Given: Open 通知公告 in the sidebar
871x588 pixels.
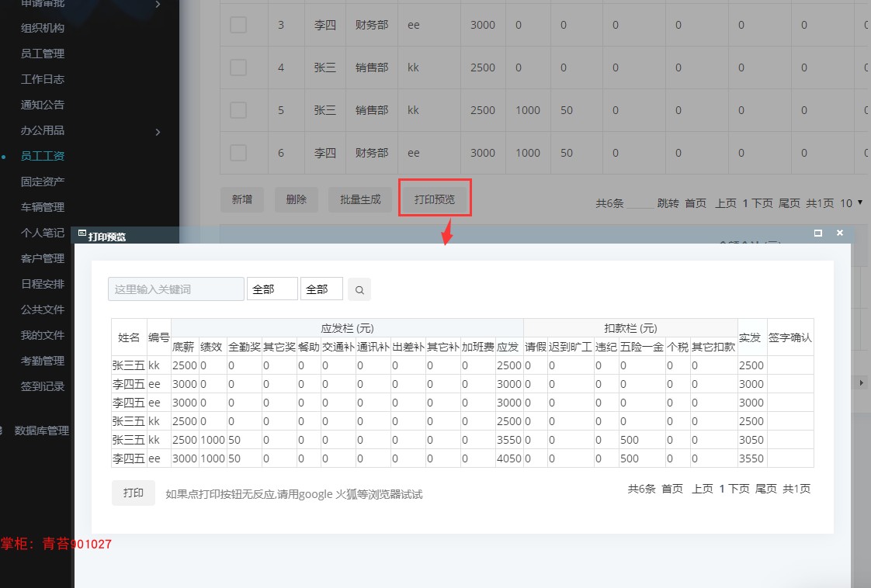Looking at the screenshot, I should [x=43, y=105].
